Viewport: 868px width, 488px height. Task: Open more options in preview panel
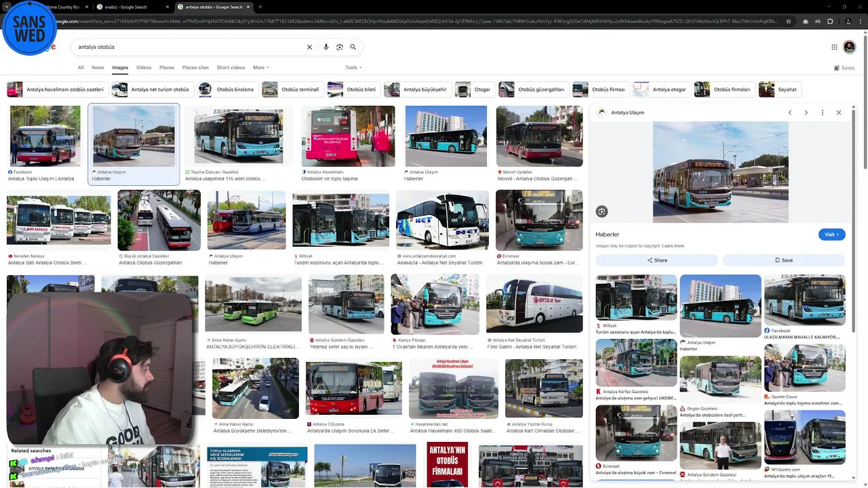pos(823,113)
